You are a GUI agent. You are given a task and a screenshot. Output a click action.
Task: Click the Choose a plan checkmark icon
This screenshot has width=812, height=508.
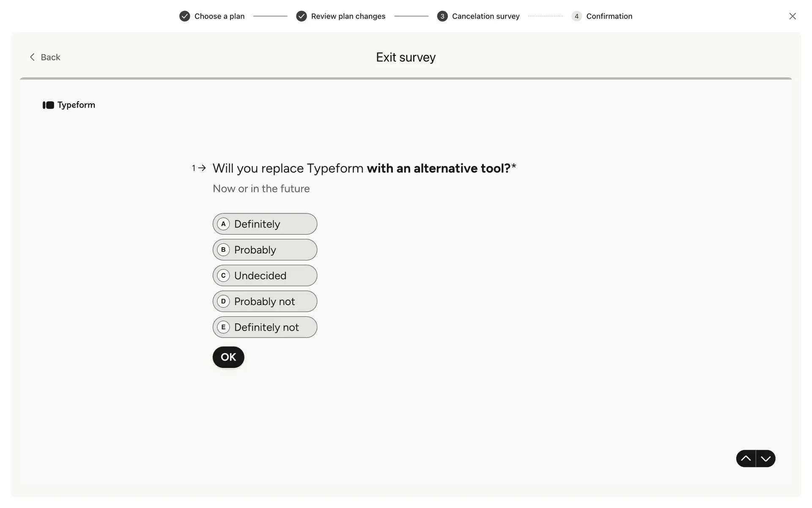pos(184,16)
